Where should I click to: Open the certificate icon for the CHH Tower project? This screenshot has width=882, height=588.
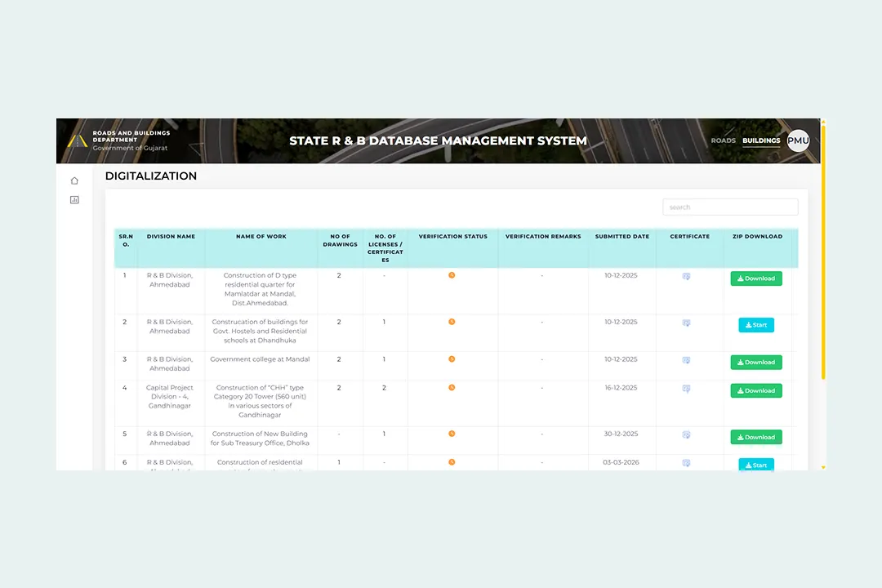(x=686, y=389)
